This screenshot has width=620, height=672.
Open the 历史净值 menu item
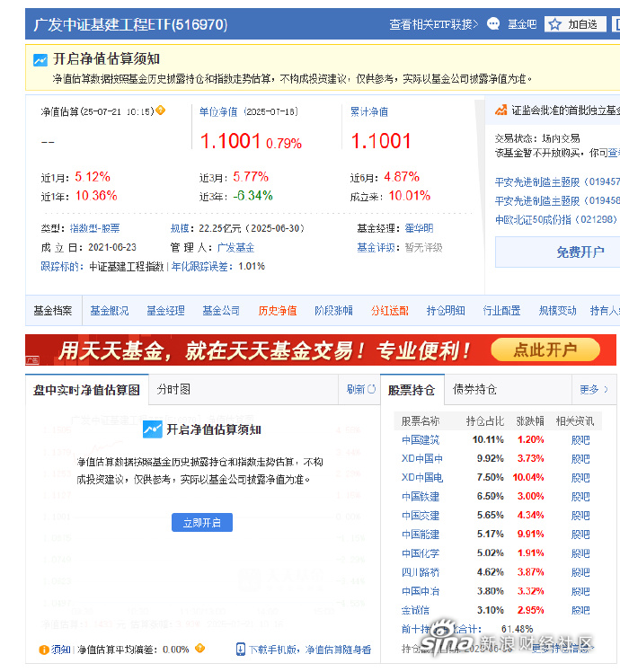(x=278, y=310)
